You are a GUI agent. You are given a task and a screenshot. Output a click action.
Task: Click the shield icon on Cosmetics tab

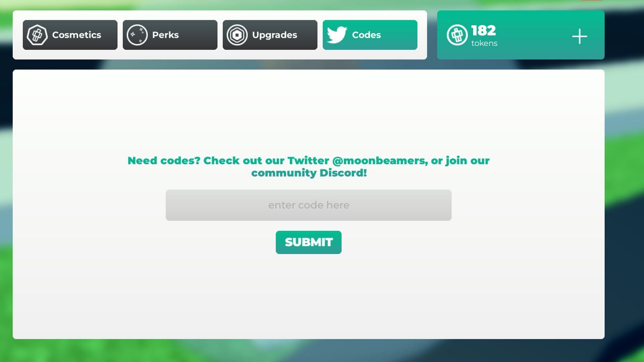(x=37, y=35)
